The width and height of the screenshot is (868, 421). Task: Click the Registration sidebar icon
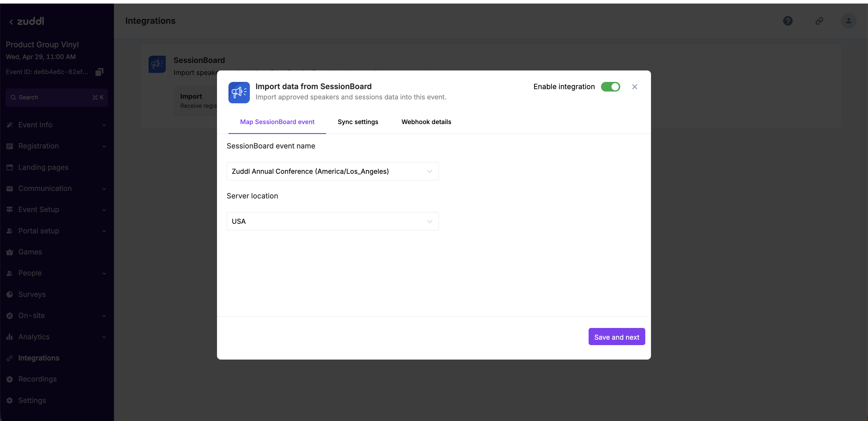click(x=10, y=146)
